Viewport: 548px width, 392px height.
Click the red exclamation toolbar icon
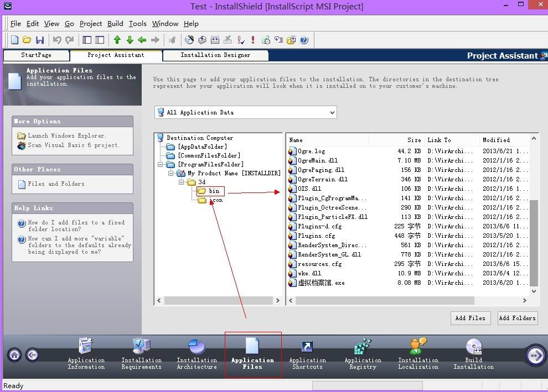(x=252, y=40)
